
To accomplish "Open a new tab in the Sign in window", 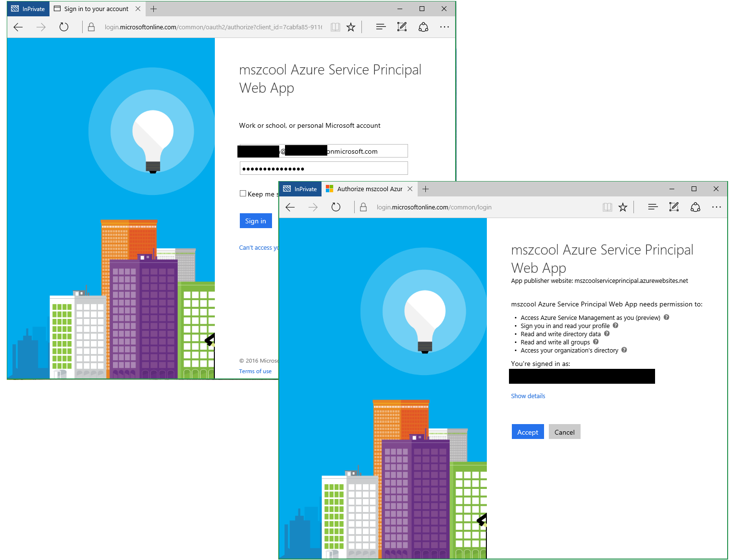I will (154, 9).
